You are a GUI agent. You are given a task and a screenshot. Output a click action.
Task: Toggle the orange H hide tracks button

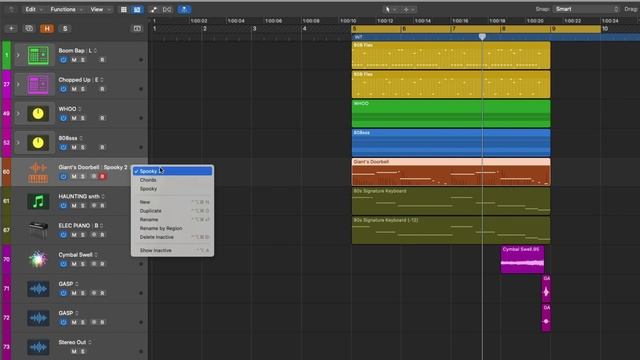47,29
